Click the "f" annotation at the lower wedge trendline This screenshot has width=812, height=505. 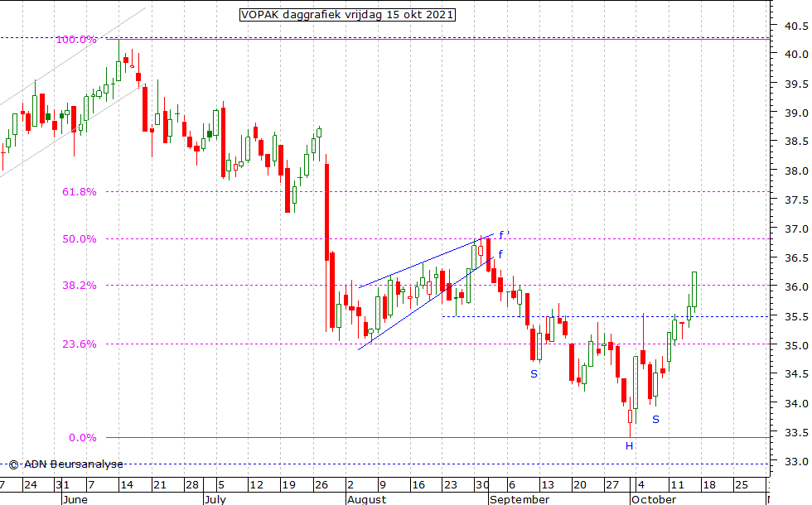pyautogui.click(x=500, y=254)
